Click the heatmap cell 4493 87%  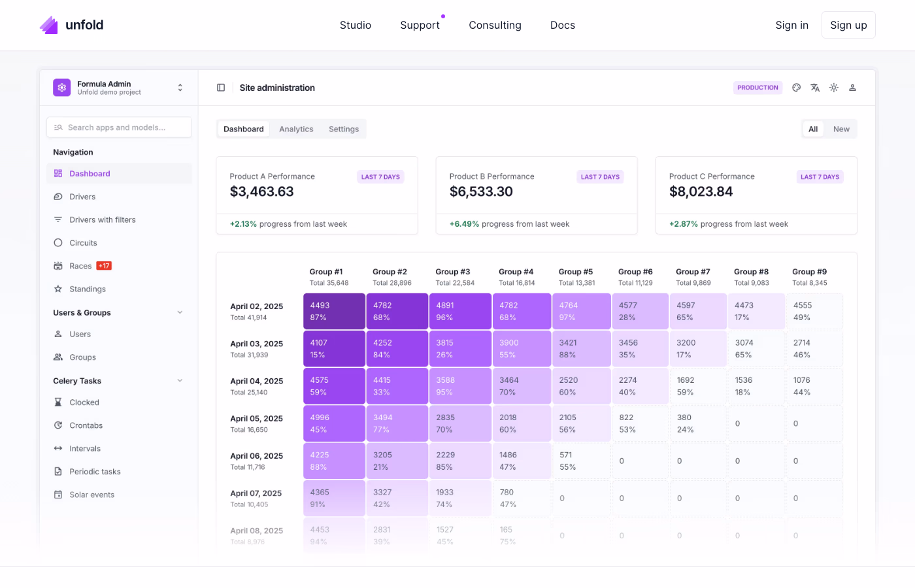click(x=334, y=311)
